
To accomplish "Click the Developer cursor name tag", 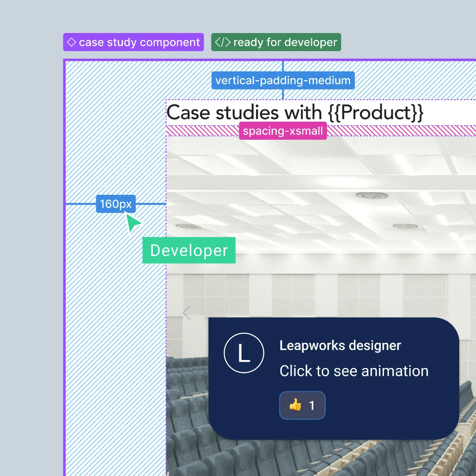I will click(x=189, y=250).
